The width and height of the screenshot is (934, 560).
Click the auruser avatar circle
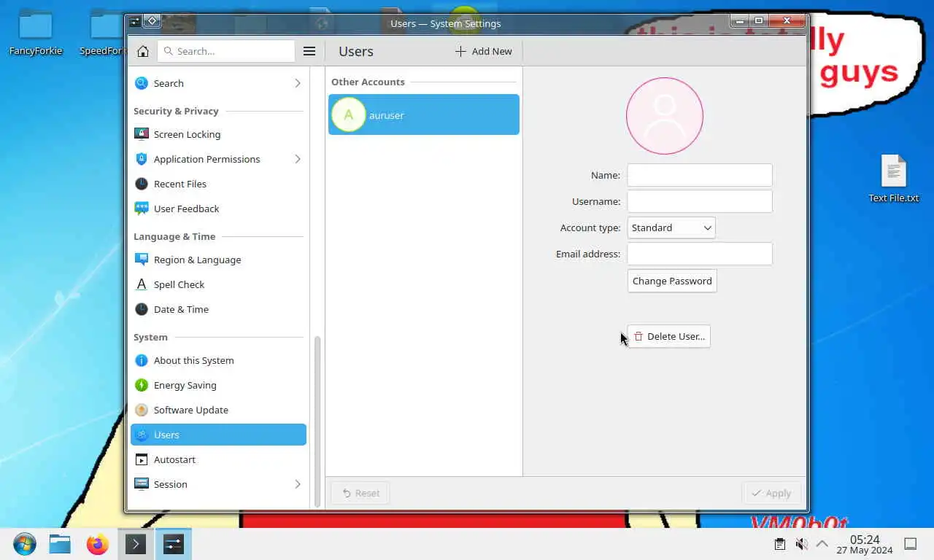(x=349, y=114)
